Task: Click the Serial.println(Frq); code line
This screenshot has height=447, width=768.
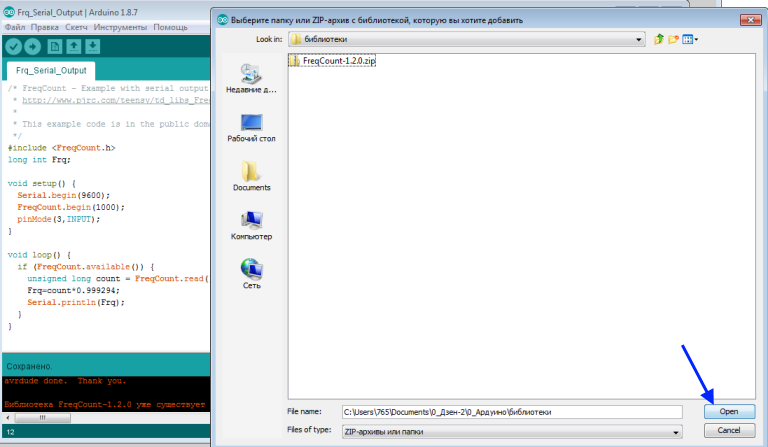Action: [x=76, y=303]
